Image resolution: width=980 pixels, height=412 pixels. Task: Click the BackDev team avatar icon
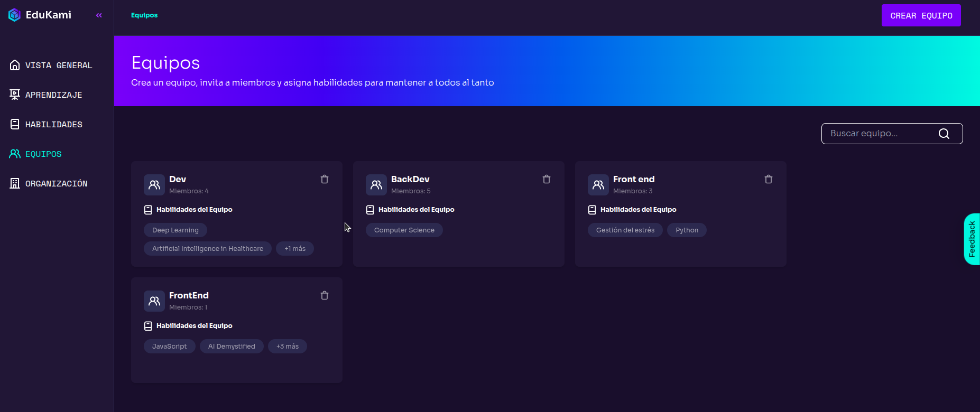tap(376, 185)
